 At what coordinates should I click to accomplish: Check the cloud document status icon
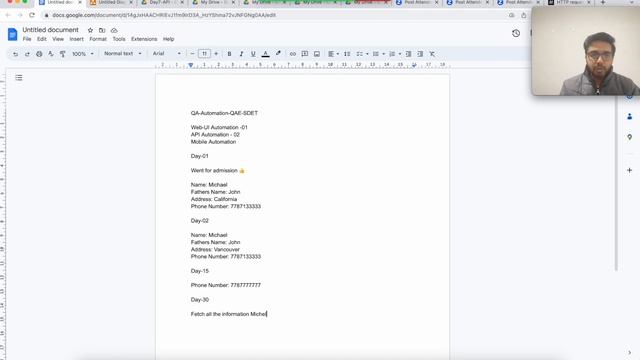[114, 30]
